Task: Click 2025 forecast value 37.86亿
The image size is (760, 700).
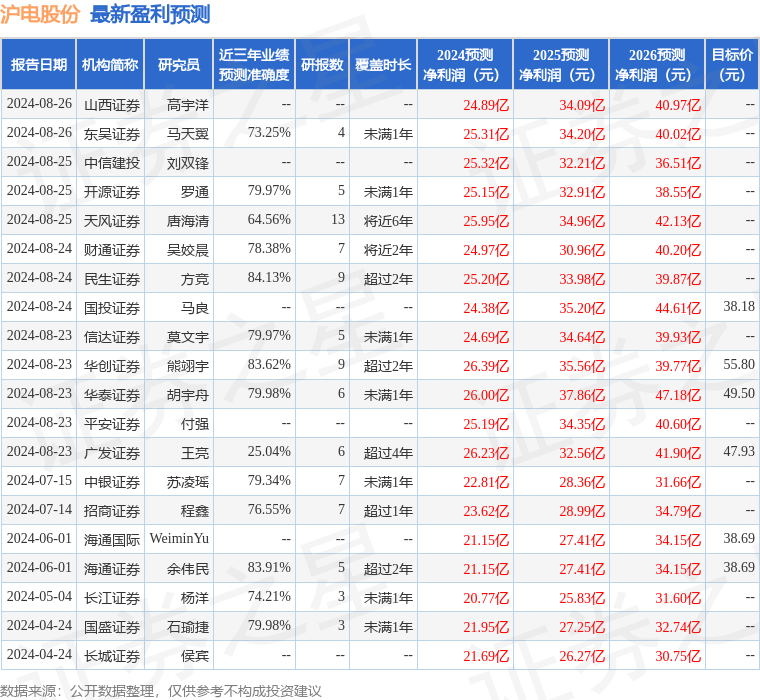Action: coord(582,395)
